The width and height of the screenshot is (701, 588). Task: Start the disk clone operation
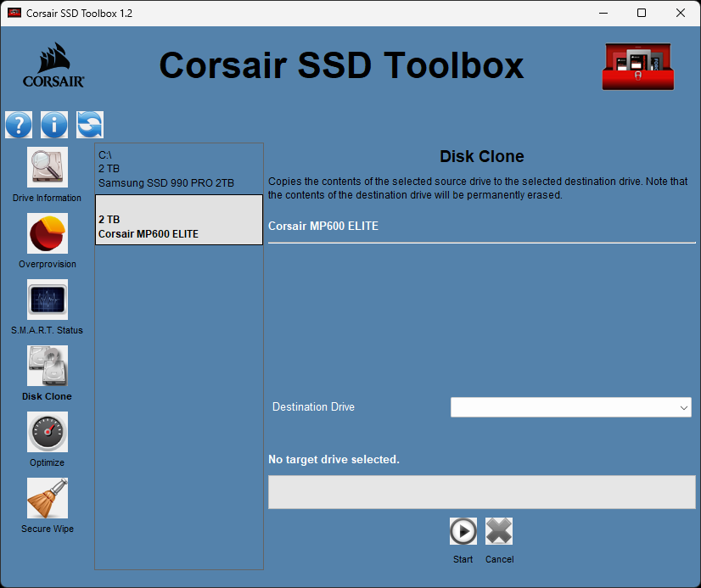[463, 531]
